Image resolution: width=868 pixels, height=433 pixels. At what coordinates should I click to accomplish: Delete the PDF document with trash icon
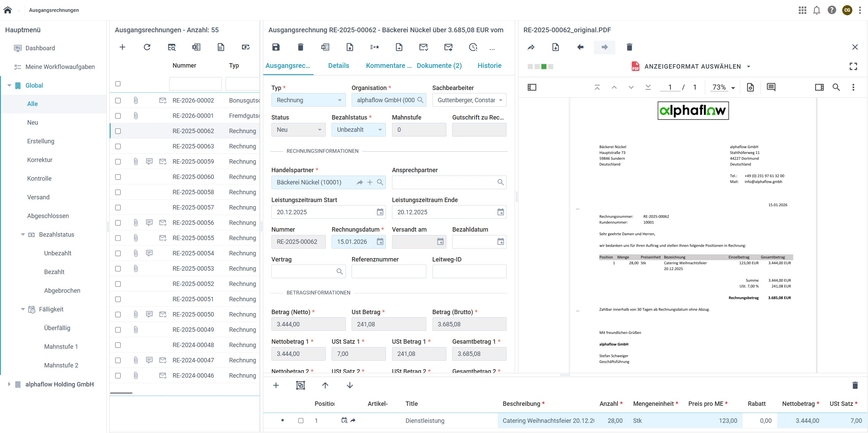[629, 47]
